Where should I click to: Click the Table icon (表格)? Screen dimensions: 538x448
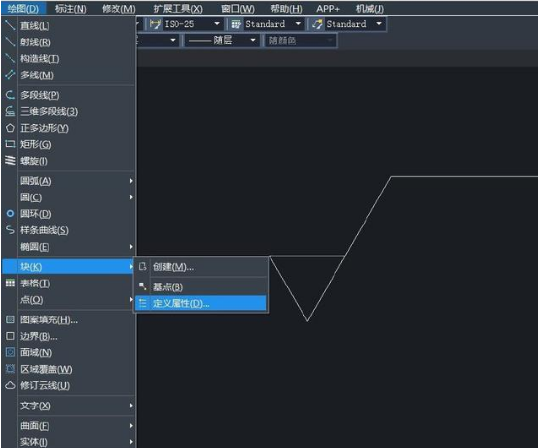[x=10, y=283]
